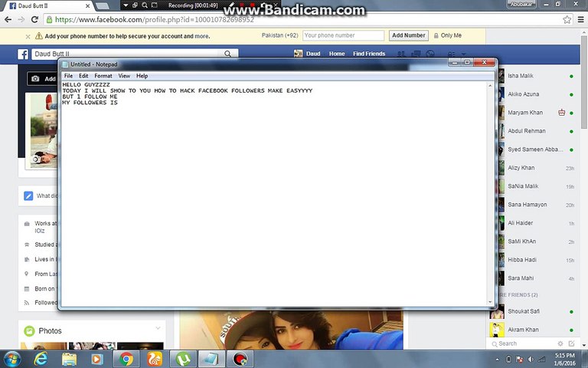This screenshot has height=368, width=588.
Task: Click the chat sidebar Search field
Action: point(523,343)
